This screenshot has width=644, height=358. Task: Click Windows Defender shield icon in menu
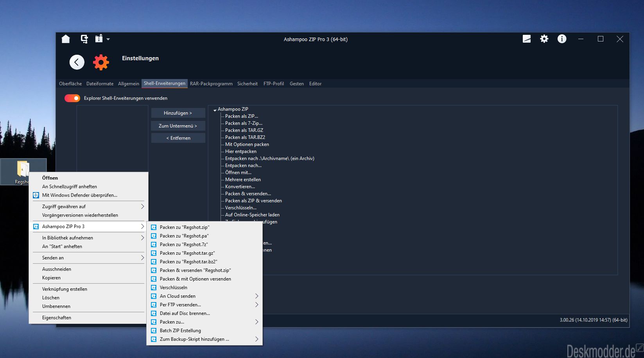(x=36, y=195)
